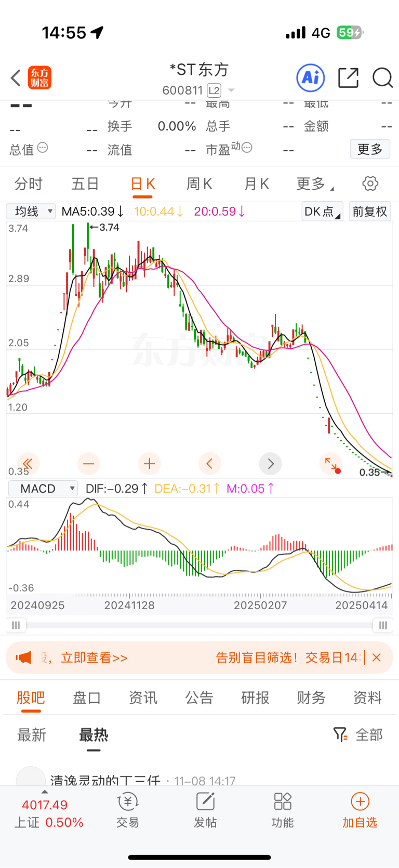Move chart right with arrow button
Image resolution: width=399 pixels, height=868 pixels.
click(x=270, y=464)
